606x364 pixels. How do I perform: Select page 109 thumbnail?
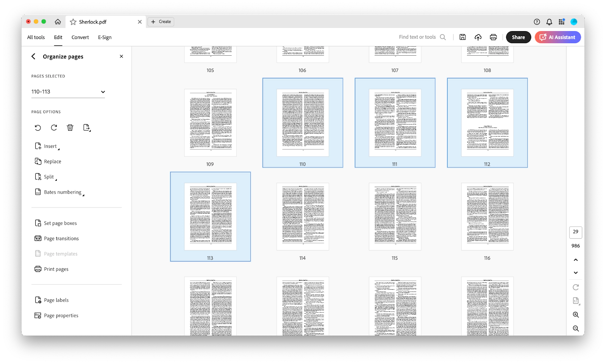pyautogui.click(x=211, y=123)
